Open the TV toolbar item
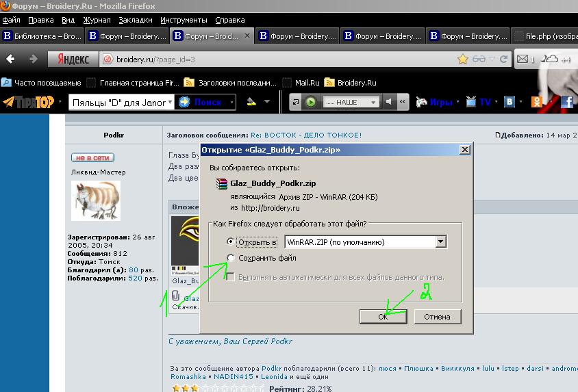 point(479,102)
